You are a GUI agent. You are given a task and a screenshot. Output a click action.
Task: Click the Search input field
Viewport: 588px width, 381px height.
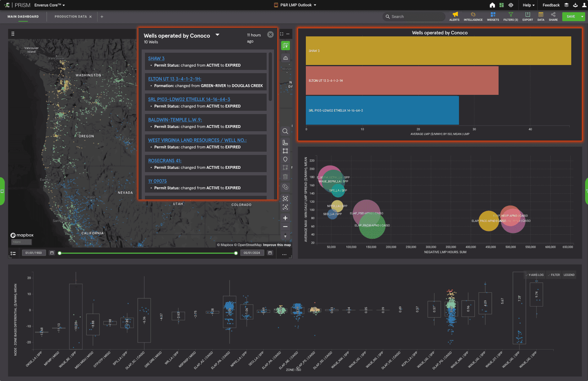point(414,16)
